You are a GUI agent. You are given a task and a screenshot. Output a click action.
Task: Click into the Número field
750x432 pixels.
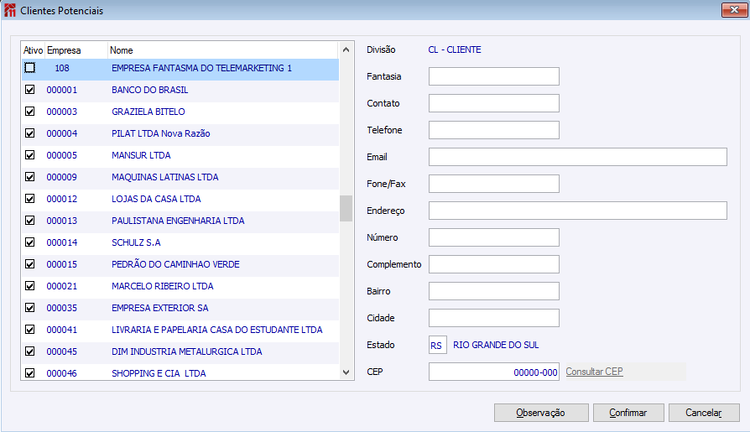pyautogui.click(x=494, y=237)
